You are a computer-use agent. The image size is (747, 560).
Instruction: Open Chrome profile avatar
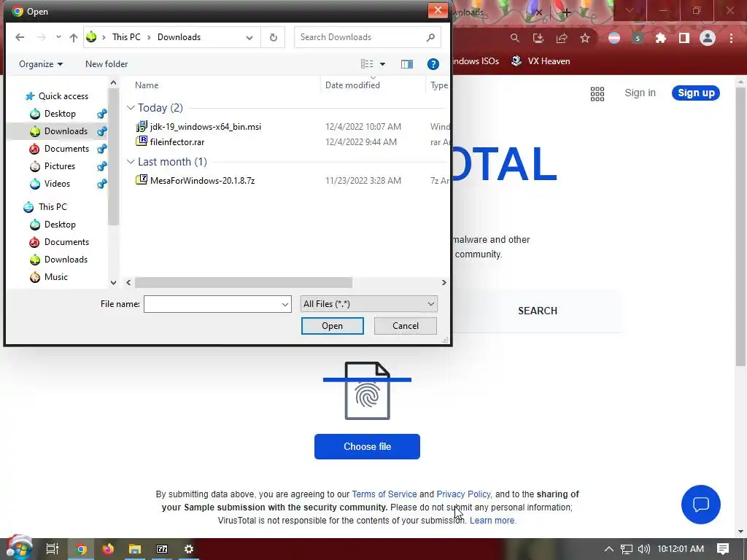708,38
